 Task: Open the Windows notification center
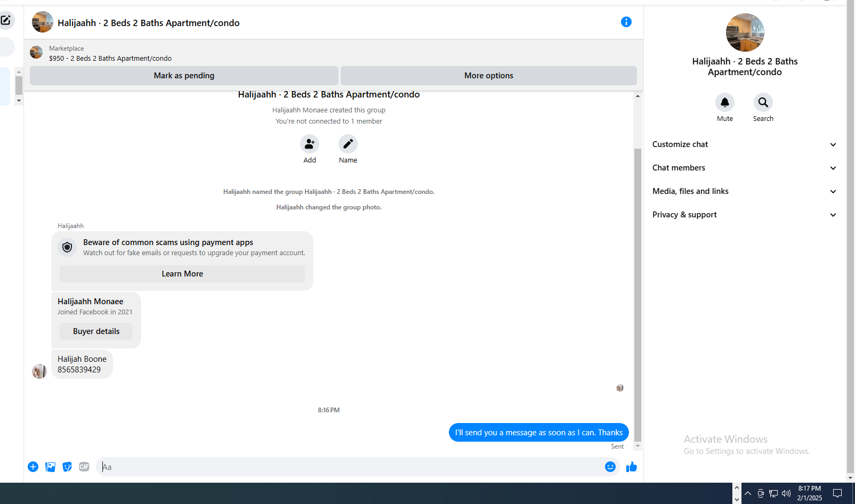pyautogui.click(x=837, y=493)
